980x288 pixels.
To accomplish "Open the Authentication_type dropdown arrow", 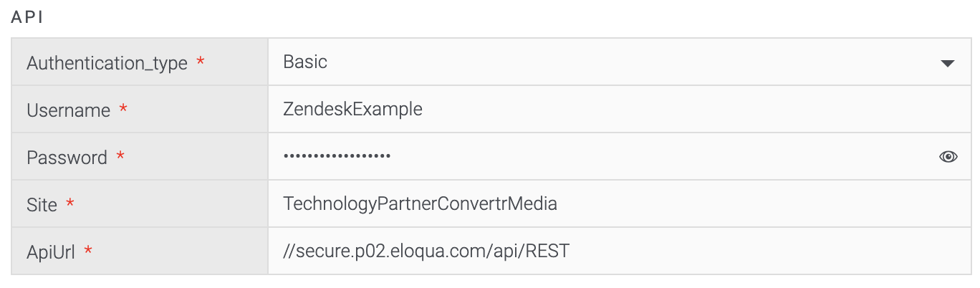I will pyautogui.click(x=947, y=63).
